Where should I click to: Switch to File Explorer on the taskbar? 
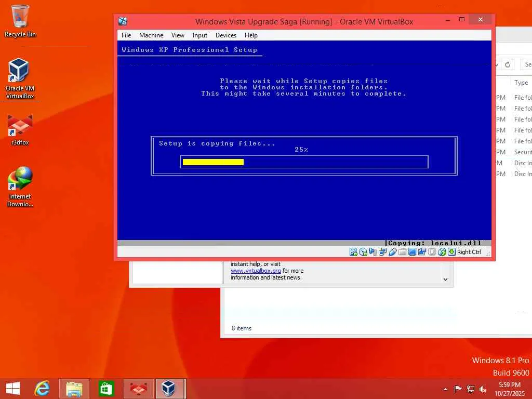[74, 389]
